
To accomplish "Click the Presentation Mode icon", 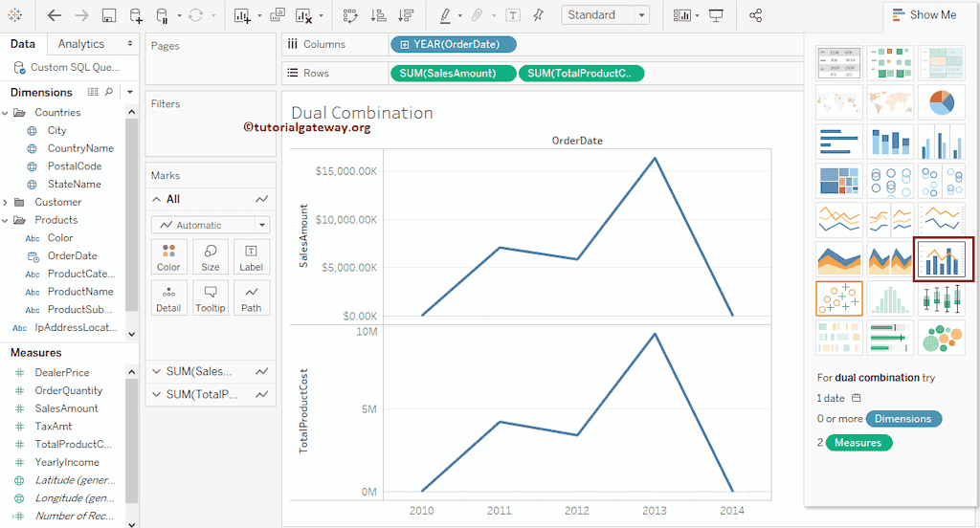I will coord(716,15).
